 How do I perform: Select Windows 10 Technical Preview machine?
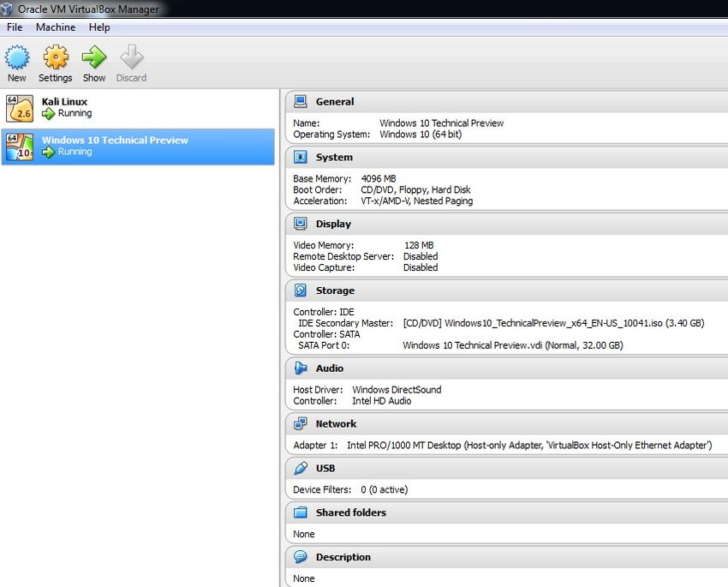tap(138, 147)
